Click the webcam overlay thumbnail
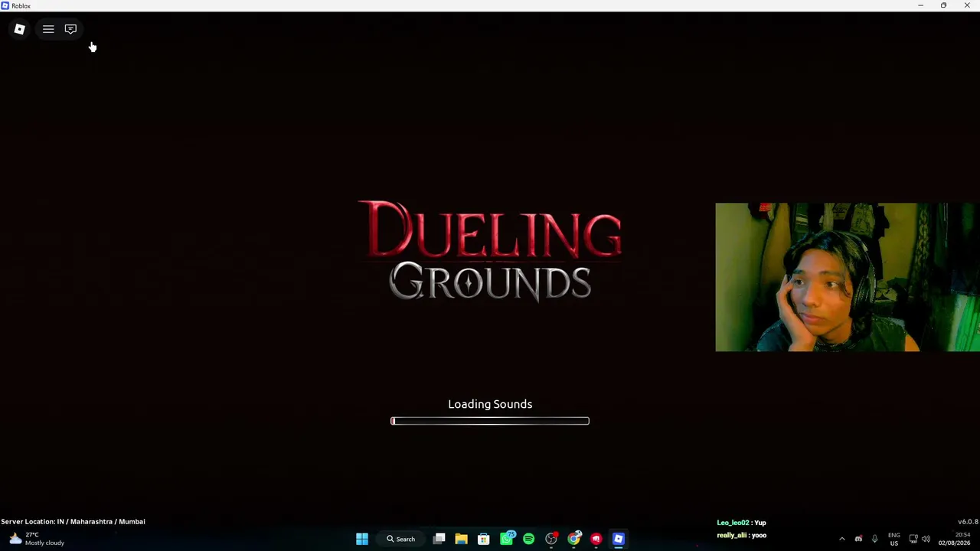Viewport: 980px width, 551px height. [x=848, y=277]
